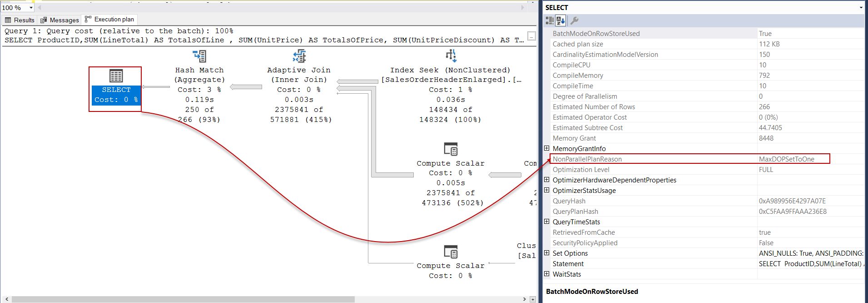Screen dimensions: 868x303
Task: Click the plan horizontal scrollbar thumb
Action: click(183, 299)
